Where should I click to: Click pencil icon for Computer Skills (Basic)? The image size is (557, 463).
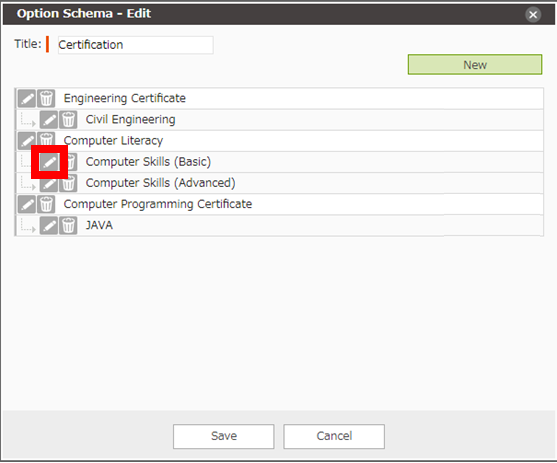49,162
